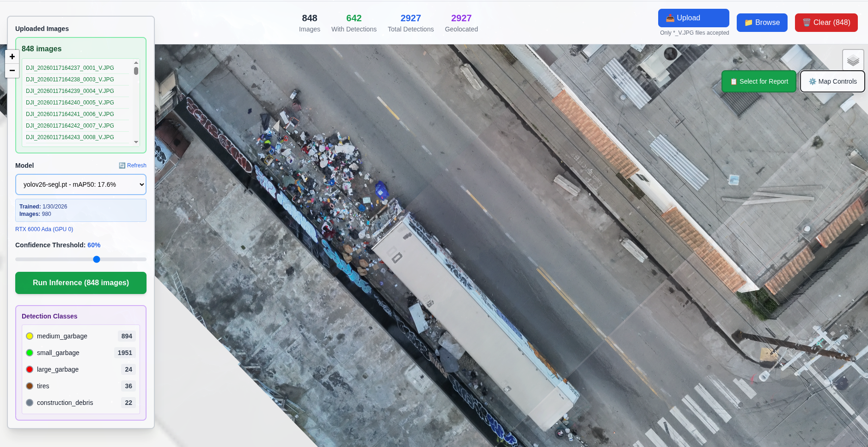Click the folder icon on the Browse button
The image size is (868, 447).
(750, 22)
